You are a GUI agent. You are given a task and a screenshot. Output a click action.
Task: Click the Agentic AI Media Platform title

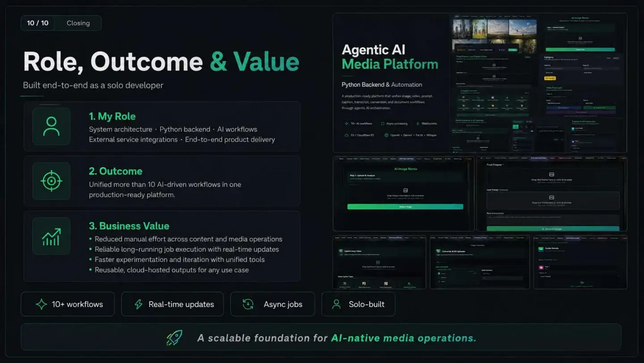click(390, 57)
